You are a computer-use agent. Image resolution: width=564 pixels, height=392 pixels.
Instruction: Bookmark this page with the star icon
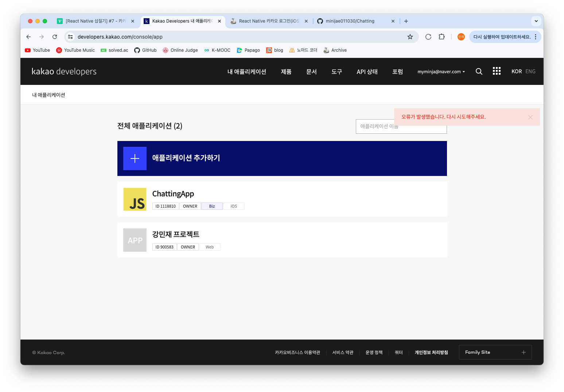[410, 37]
